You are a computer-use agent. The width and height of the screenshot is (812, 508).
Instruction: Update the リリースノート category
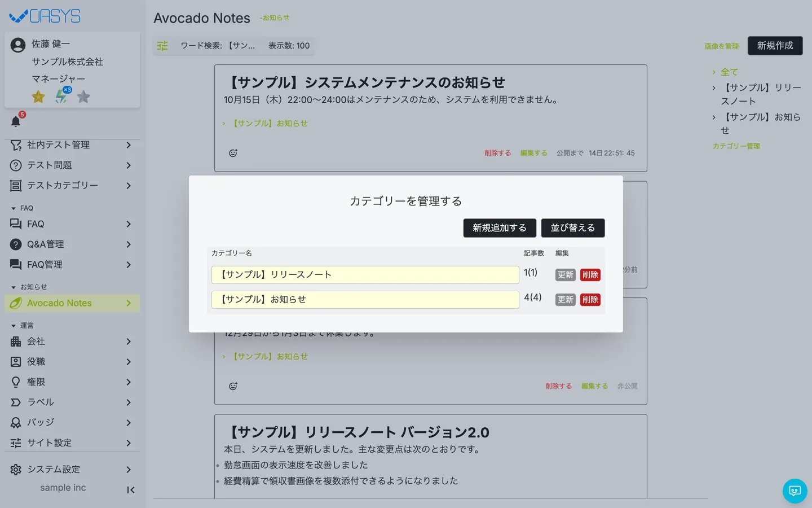click(x=566, y=275)
